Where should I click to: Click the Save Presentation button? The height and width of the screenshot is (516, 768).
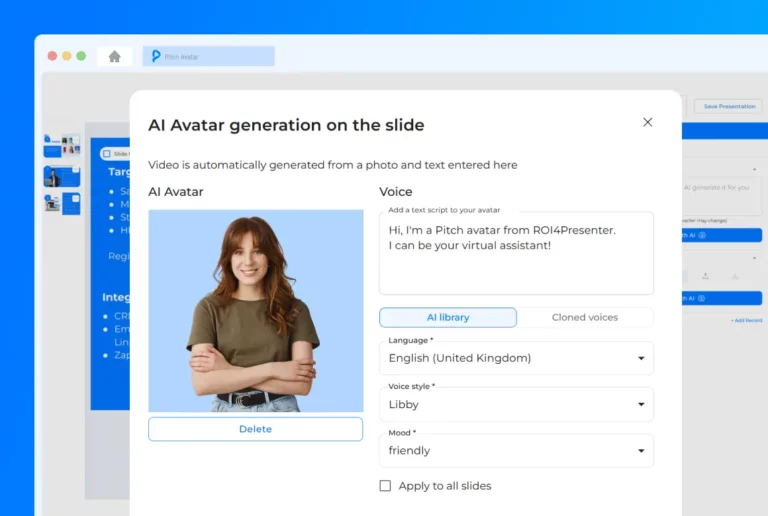coord(729,106)
